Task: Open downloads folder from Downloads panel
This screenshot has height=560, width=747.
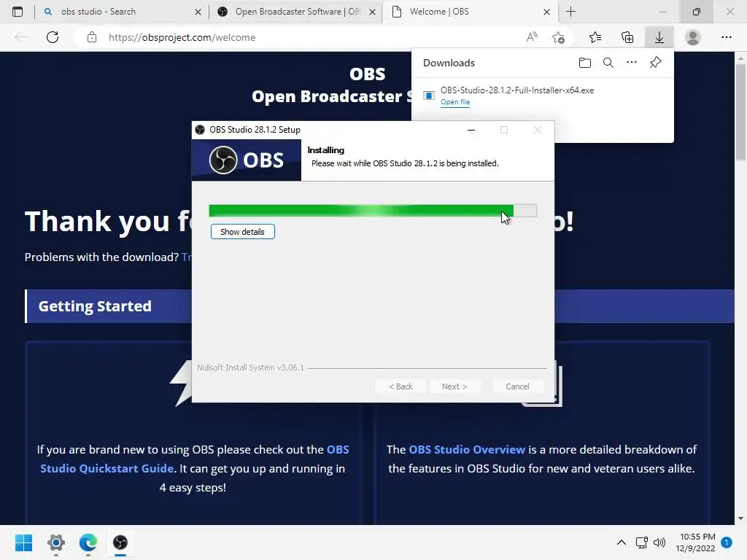Action: 585,63
